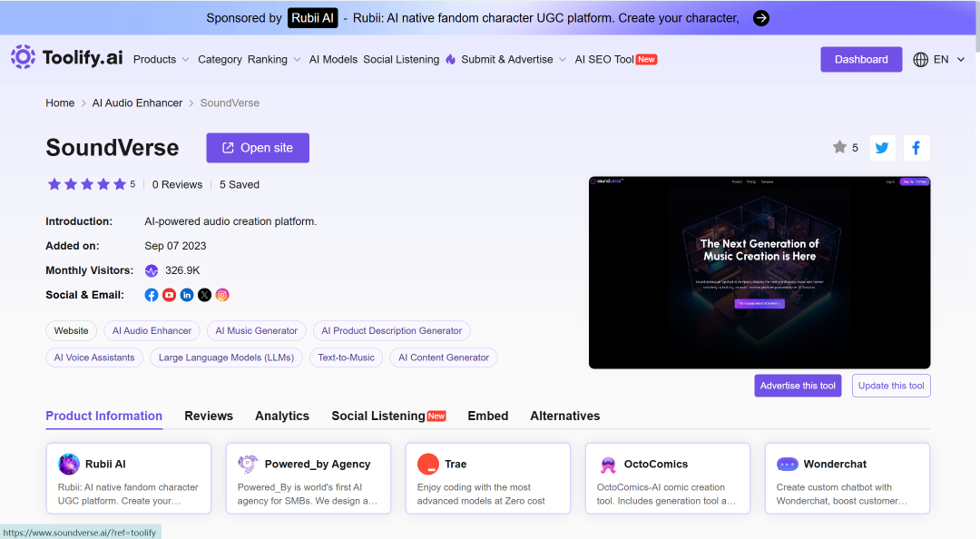Click Advertise this tool button
This screenshot has width=980, height=539.
click(798, 386)
